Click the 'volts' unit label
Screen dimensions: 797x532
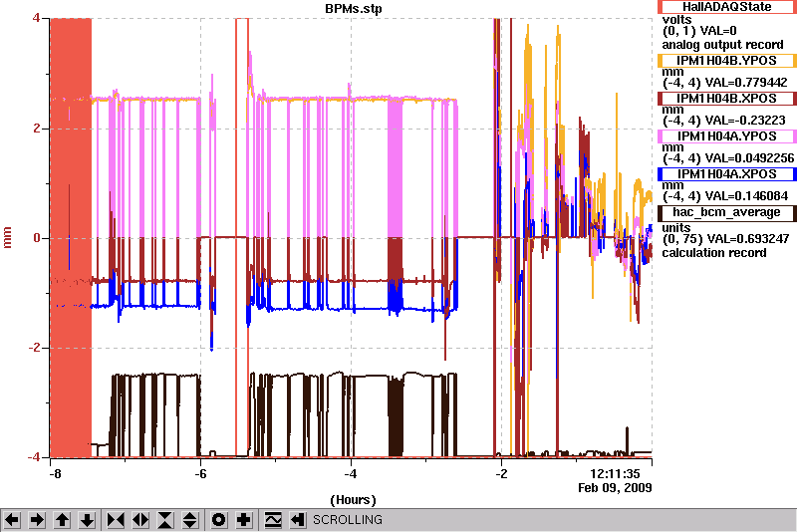tap(677, 19)
